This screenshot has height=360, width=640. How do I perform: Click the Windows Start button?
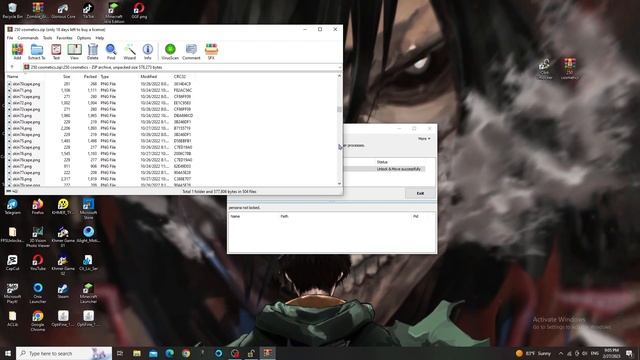[x=8, y=353]
